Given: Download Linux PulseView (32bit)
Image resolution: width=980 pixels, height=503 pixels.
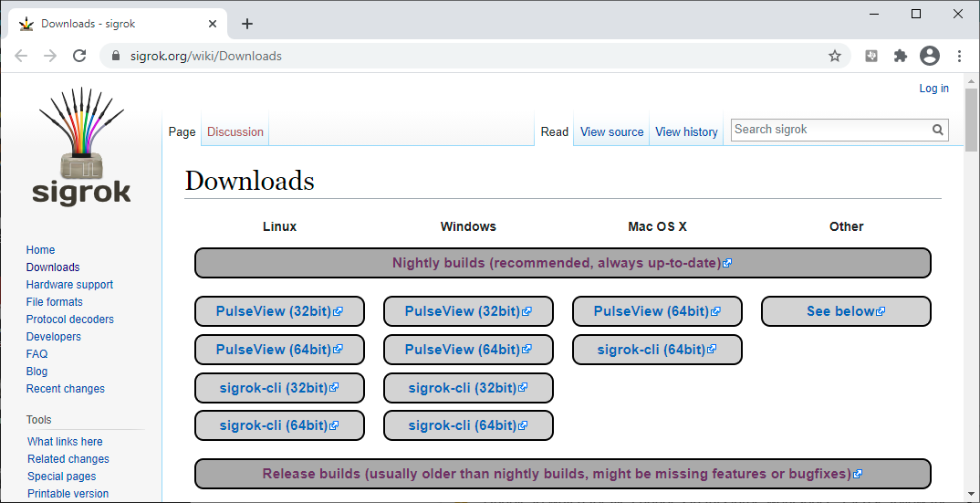Looking at the screenshot, I should (x=279, y=311).
